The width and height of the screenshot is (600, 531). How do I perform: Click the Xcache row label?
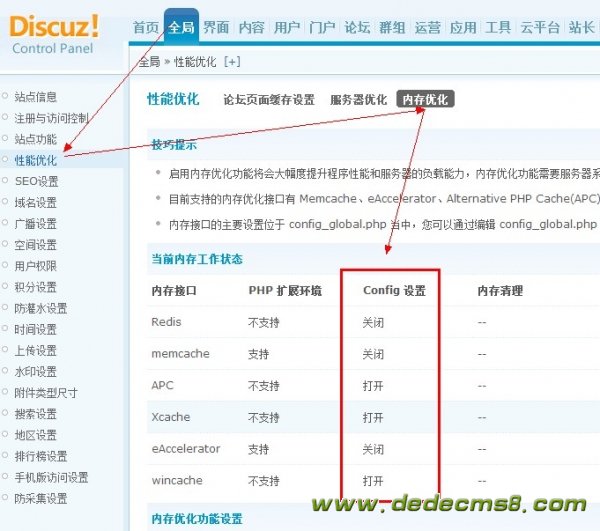[171, 417]
